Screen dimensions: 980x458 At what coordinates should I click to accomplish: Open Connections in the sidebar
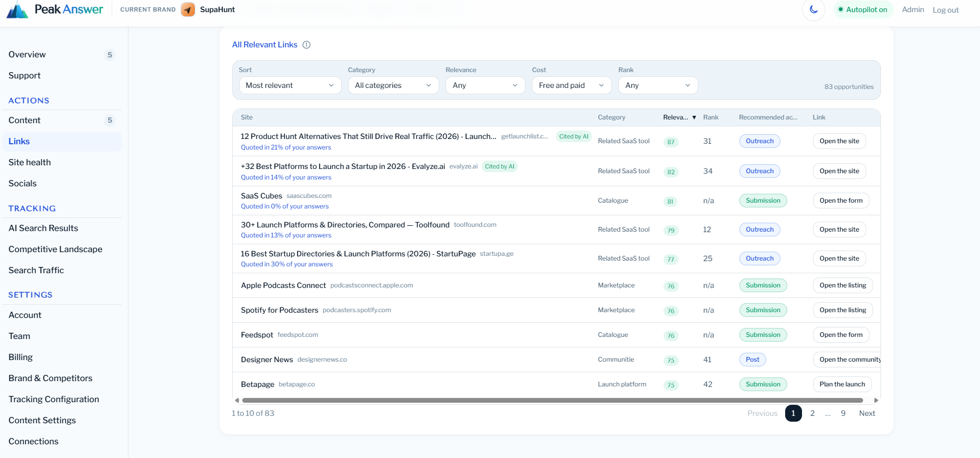click(x=62, y=442)
